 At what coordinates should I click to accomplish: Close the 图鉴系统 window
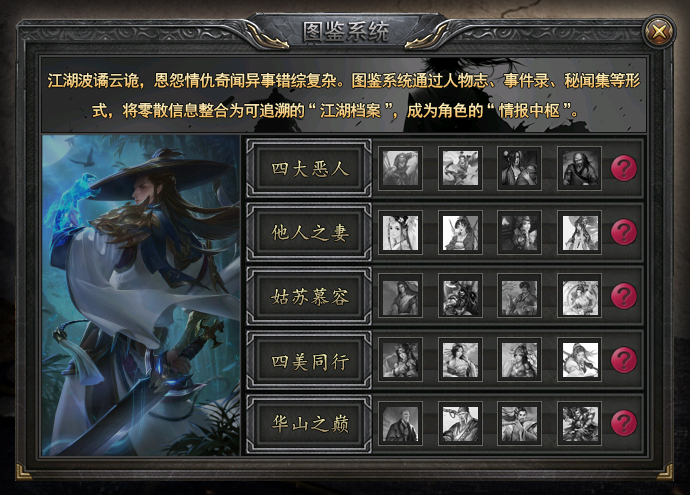[x=659, y=31]
